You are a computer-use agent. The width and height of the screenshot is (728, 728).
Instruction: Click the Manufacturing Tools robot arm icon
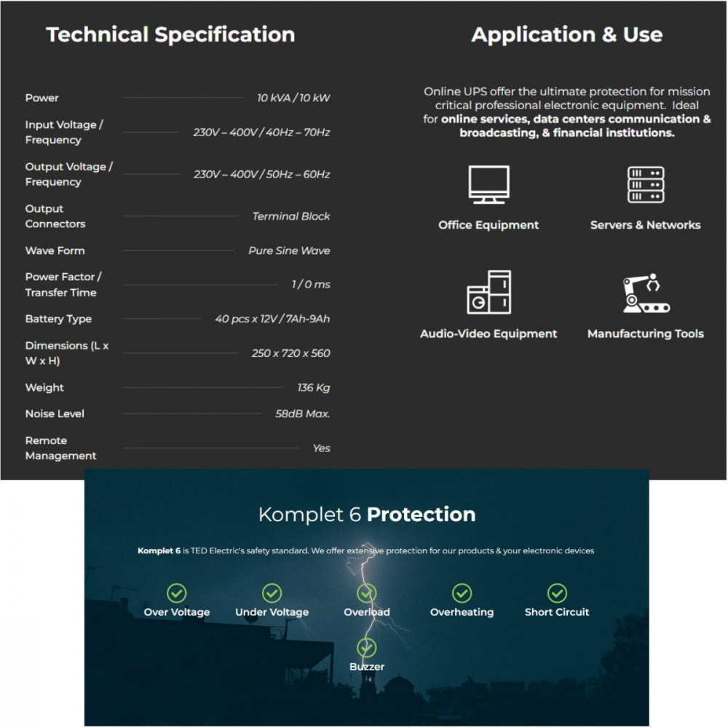point(646,293)
